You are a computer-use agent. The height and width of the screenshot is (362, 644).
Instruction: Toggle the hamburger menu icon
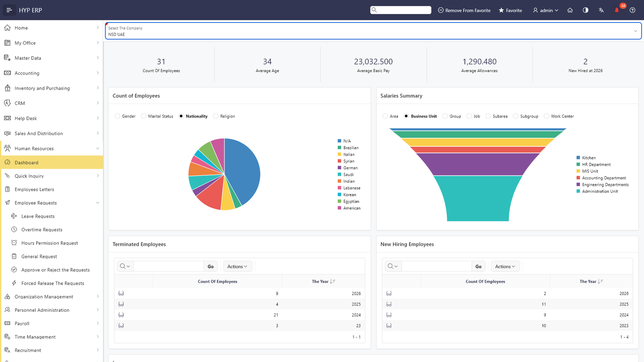pyautogui.click(x=9, y=10)
